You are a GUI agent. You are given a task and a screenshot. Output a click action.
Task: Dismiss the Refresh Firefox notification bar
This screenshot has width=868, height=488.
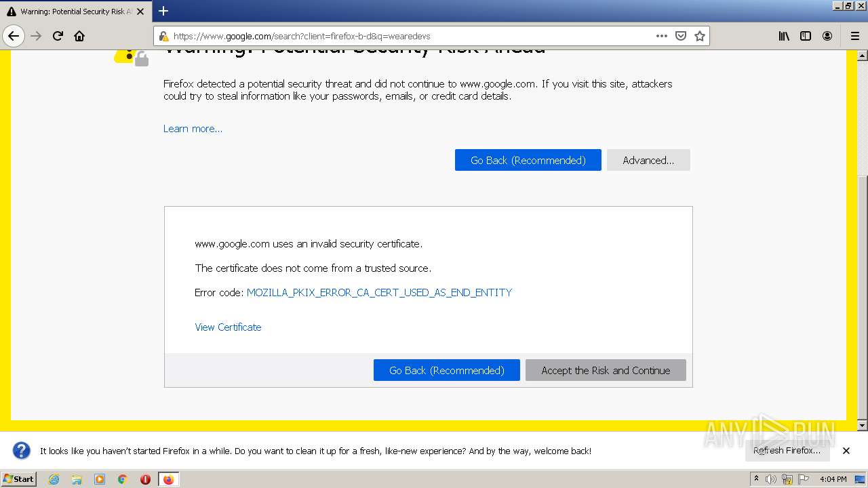[846, 451]
